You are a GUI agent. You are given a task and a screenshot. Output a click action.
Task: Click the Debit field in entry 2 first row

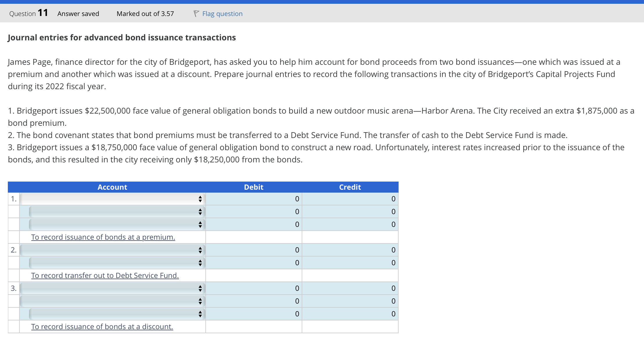pyautogui.click(x=254, y=250)
